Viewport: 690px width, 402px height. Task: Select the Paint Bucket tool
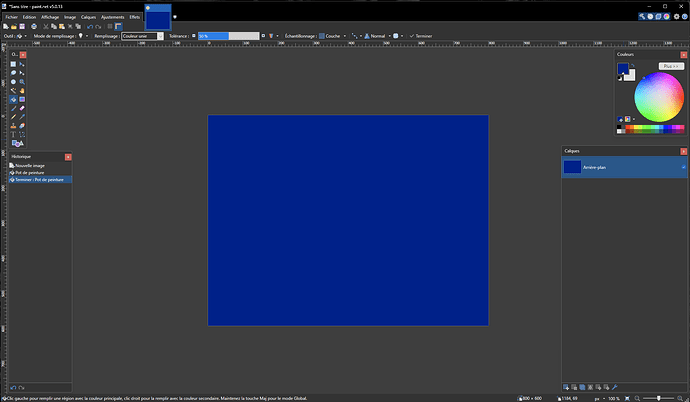13,99
